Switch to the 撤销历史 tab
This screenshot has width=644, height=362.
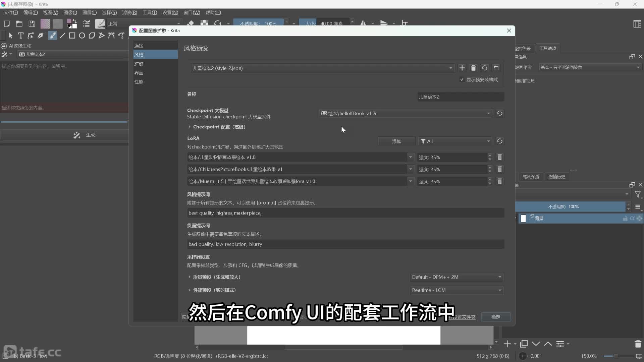point(557,177)
